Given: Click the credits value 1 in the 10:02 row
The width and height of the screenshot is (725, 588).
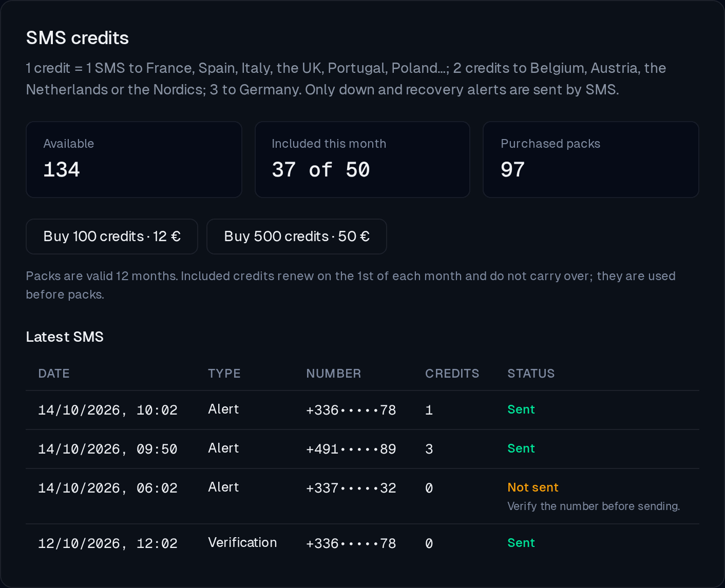Looking at the screenshot, I should (429, 410).
